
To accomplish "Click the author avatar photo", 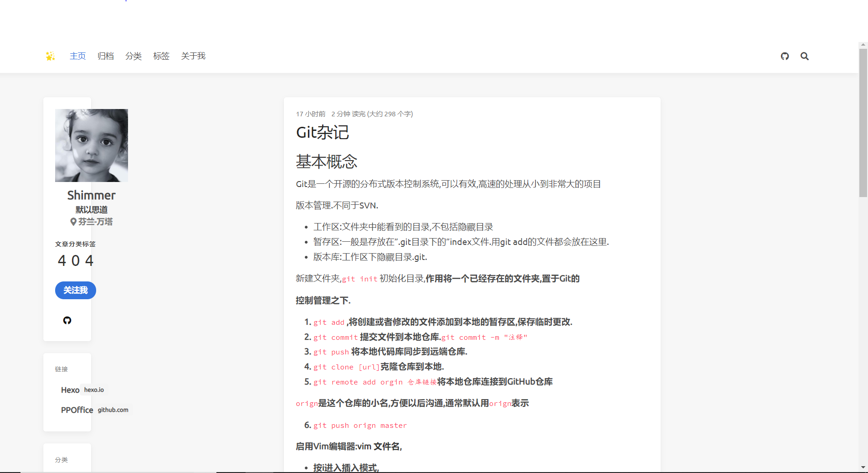I will [x=91, y=145].
